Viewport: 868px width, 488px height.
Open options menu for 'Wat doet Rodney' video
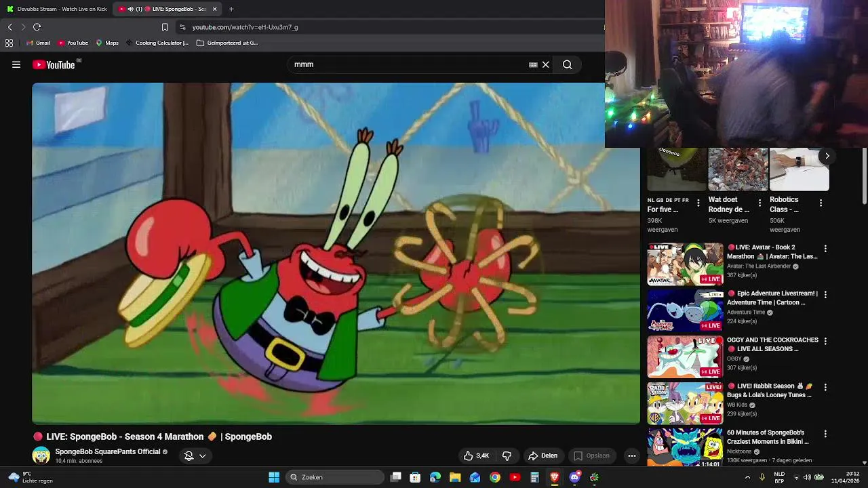pyautogui.click(x=759, y=203)
